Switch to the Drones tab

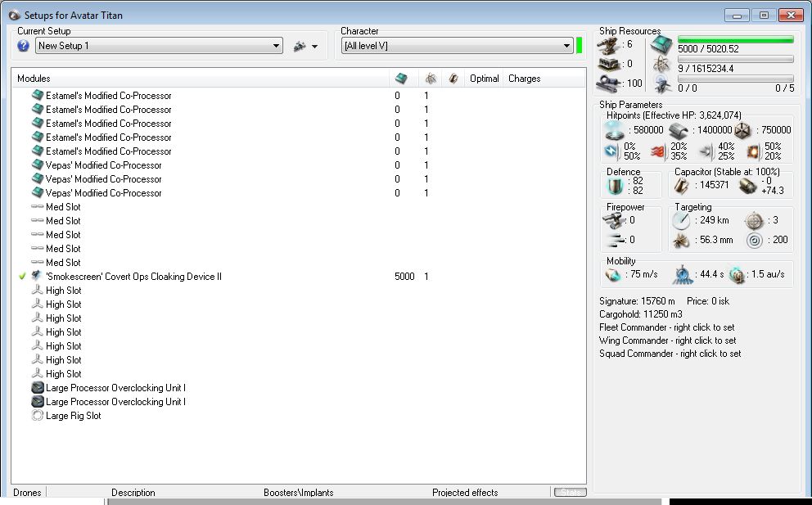point(27,492)
